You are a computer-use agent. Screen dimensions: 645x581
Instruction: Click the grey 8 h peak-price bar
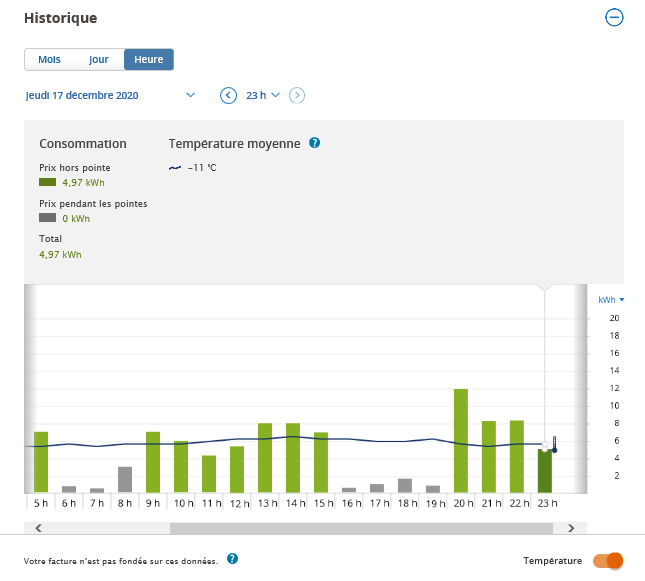[125, 480]
